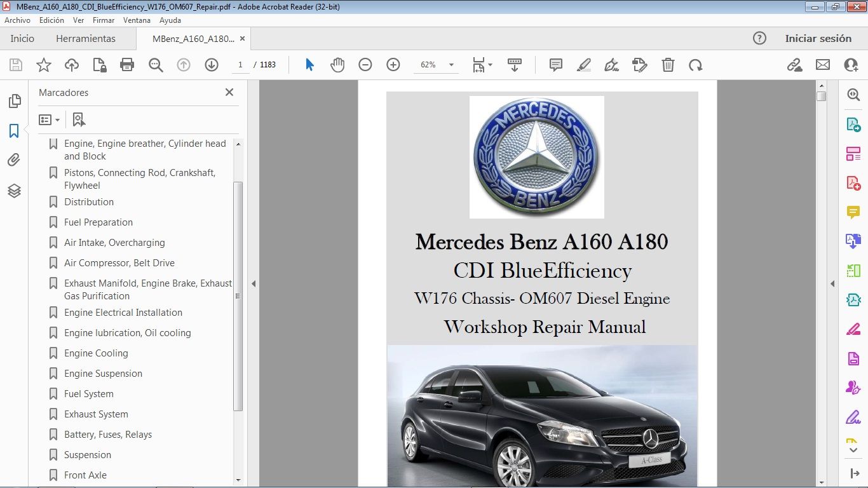Click the Add comment note icon
The width and height of the screenshot is (868, 488).
[556, 65]
